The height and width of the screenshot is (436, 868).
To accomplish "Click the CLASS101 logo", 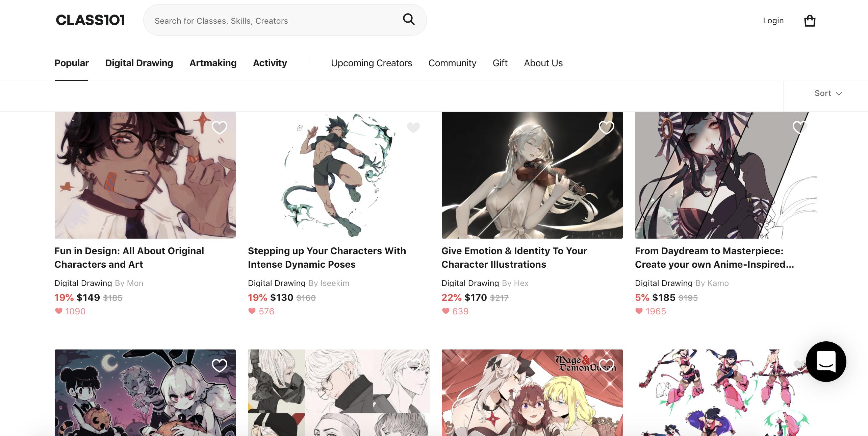I will (90, 20).
